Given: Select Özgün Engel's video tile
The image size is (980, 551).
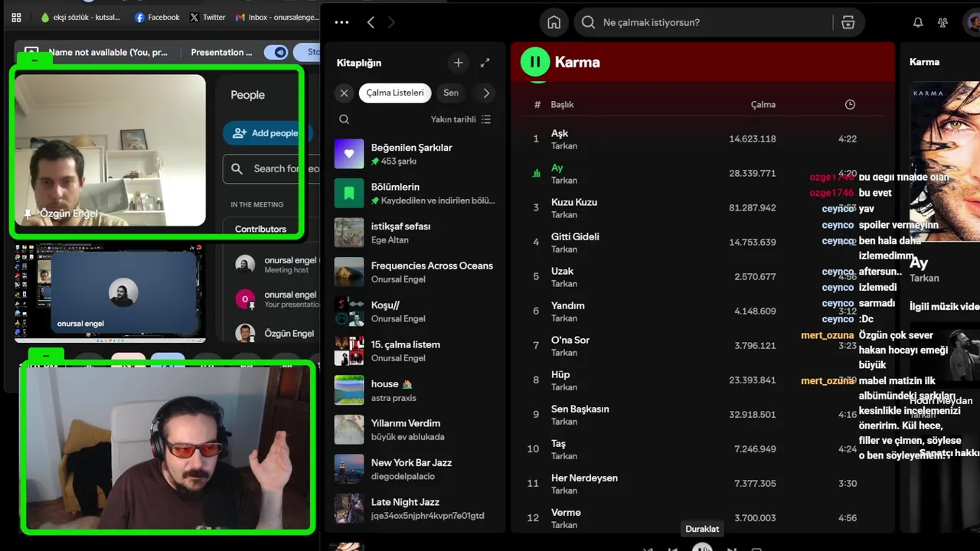Looking at the screenshot, I should point(110,150).
